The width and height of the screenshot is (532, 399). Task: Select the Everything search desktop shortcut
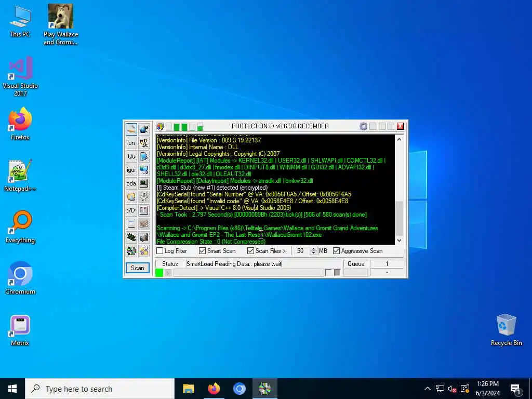point(20,227)
